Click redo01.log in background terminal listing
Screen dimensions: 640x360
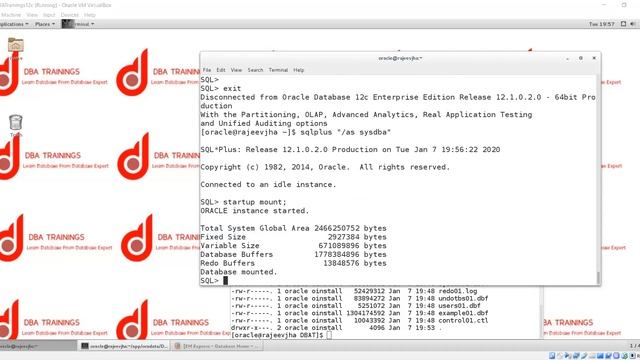point(458,291)
